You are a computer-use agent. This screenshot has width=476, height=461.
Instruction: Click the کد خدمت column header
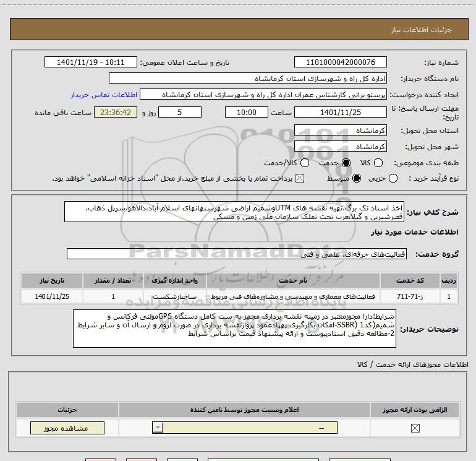click(410, 280)
